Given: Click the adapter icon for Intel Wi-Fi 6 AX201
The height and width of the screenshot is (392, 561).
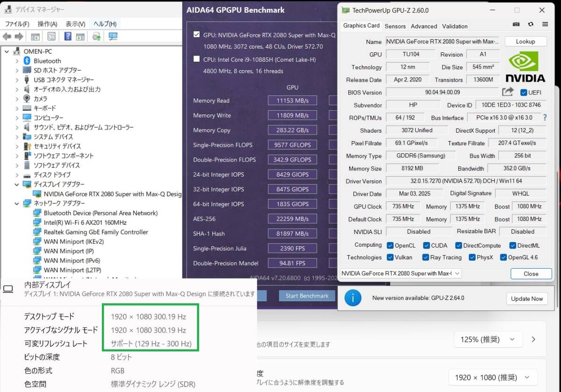Looking at the screenshot, I should point(37,222).
